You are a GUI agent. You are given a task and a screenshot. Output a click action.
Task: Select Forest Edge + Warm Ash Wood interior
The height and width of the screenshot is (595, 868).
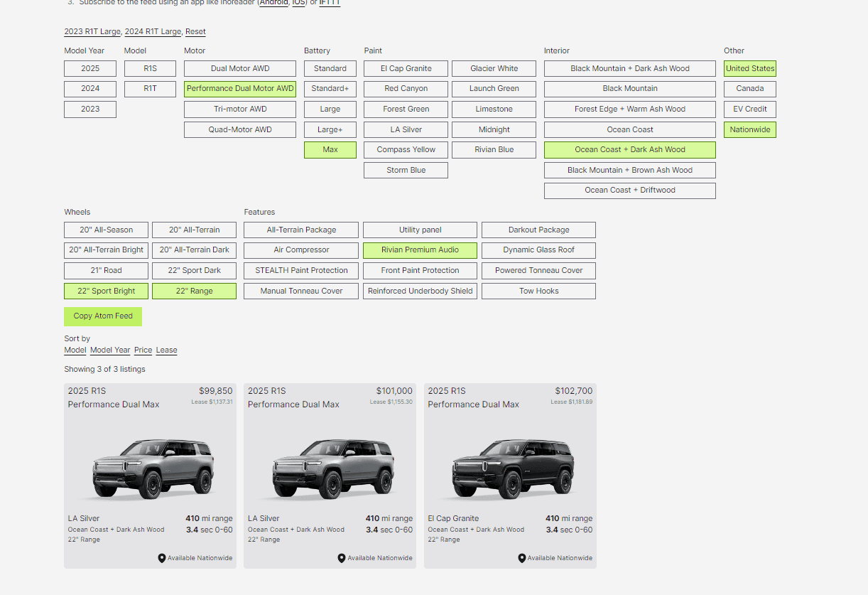630,109
